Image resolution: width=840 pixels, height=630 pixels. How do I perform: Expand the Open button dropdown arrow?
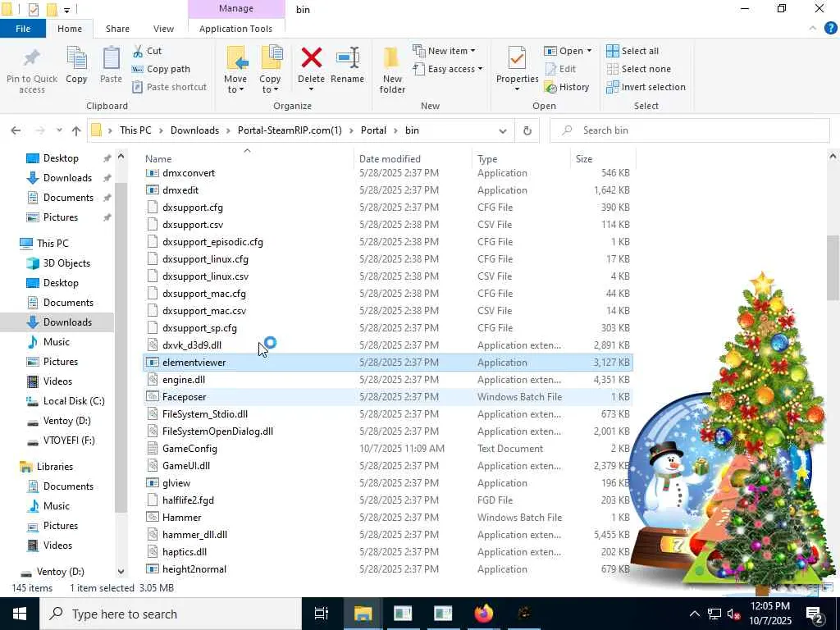(589, 51)
